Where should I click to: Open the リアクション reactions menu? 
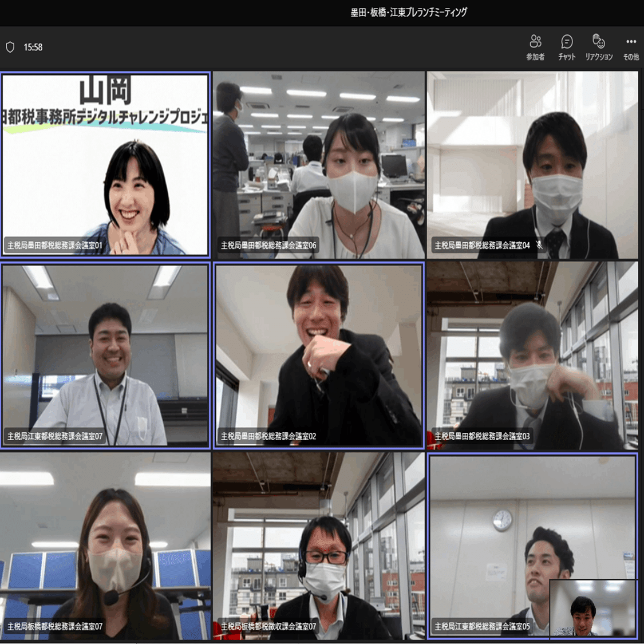pos(599,48)
